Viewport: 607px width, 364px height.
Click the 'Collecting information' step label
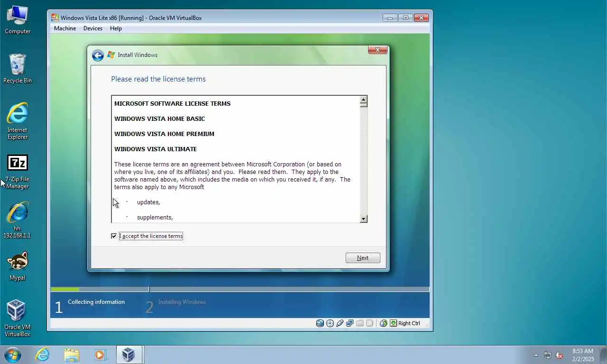(x=96, y=302)
